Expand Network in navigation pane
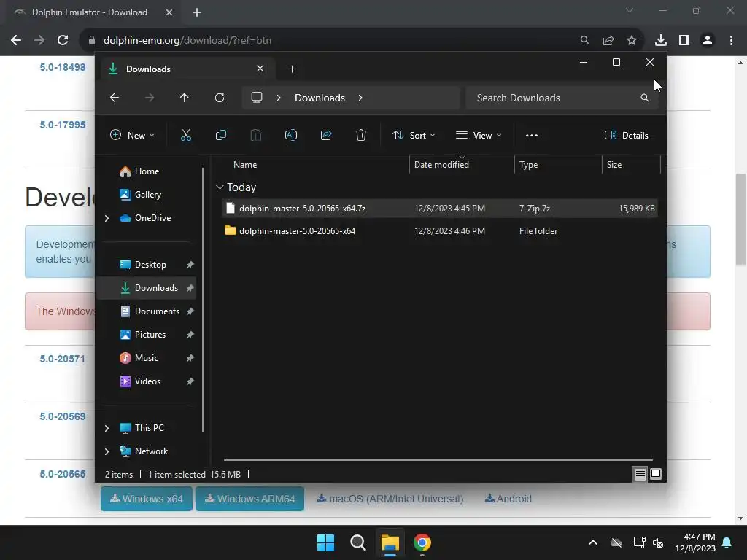Viewport: 747px width, 560px height. (107, 451)
